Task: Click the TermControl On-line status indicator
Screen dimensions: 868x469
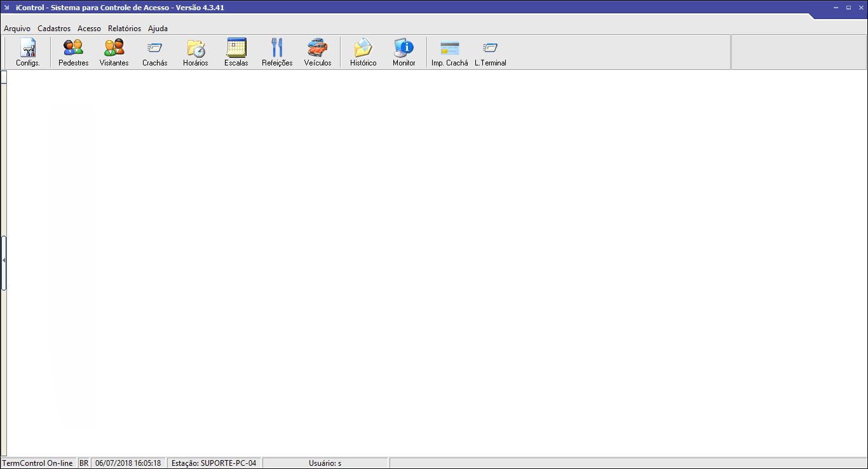Action: [x=37, y=463]
